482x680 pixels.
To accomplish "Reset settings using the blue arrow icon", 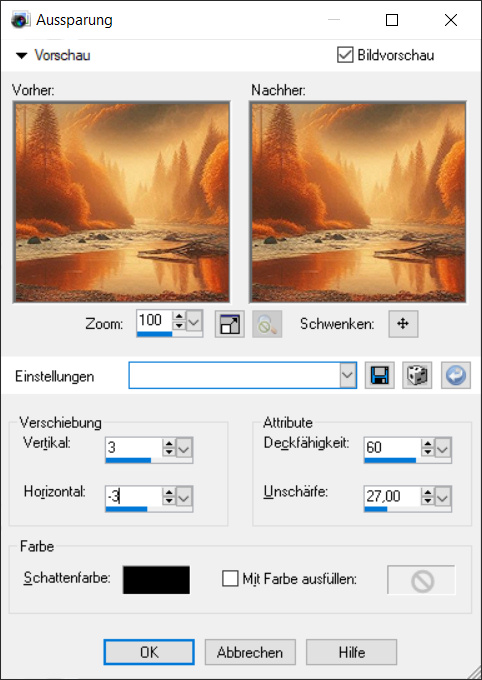I will click(456, 375).
